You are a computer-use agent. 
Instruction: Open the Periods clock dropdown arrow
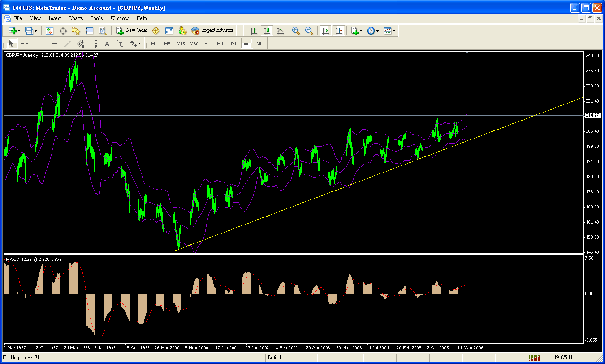tap(378, 31)
